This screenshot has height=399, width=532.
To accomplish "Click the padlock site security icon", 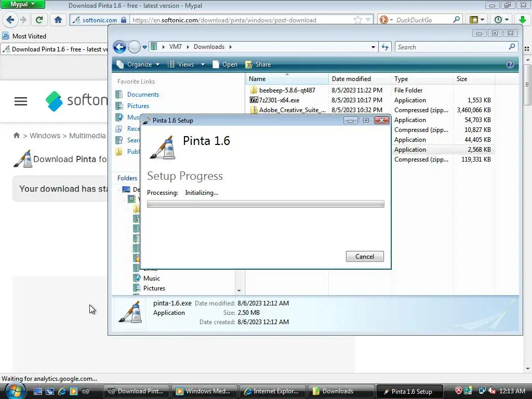I will coord(124,20).
